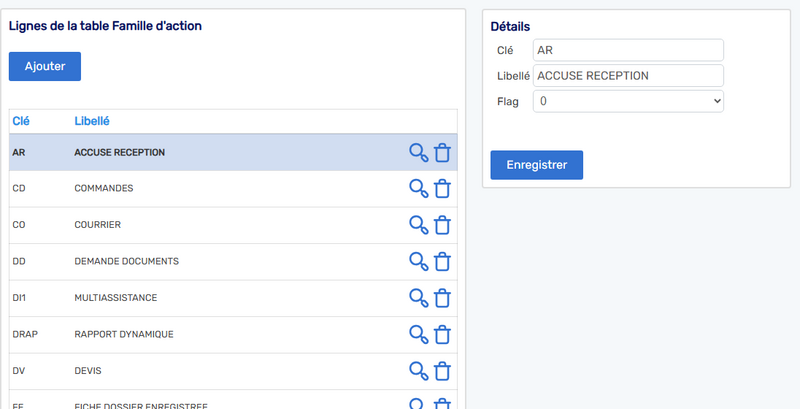The width and height of the screenshot is (800, 409).
Task: Click the Ajouter button
Action: pyautogui.click(x=45, y=66)
